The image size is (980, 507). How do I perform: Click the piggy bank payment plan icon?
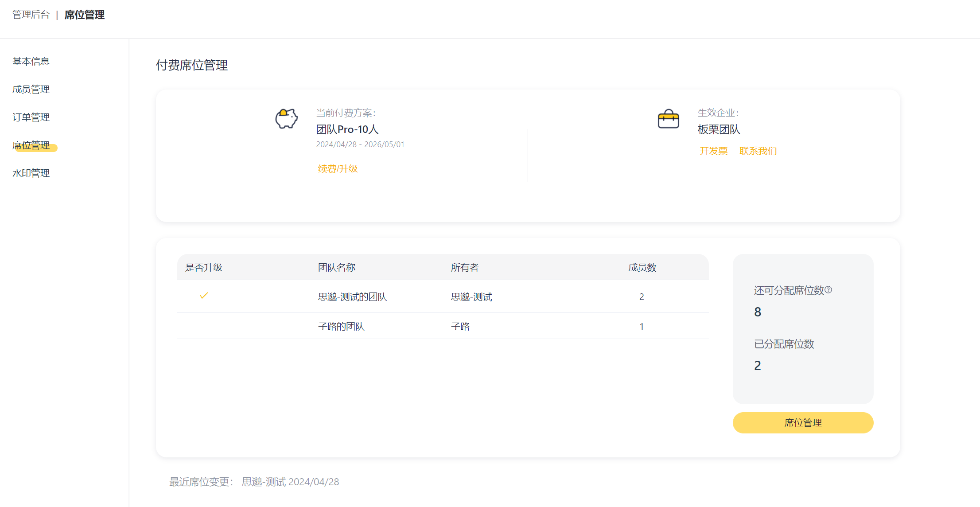286,119
